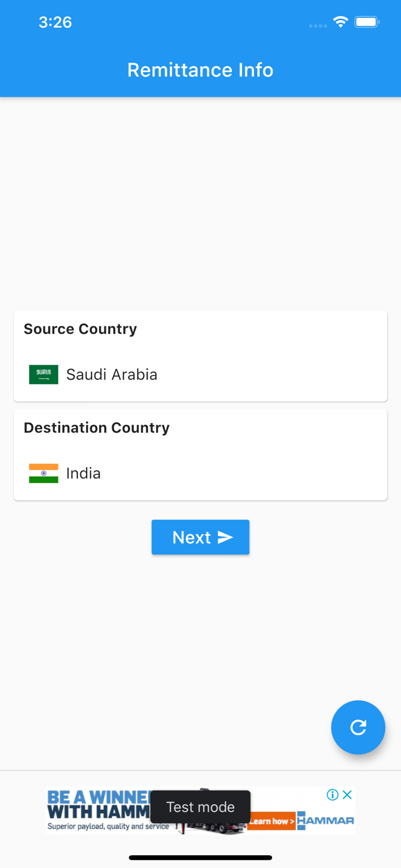Click the send arrow inside Next button

click(224, 538)
